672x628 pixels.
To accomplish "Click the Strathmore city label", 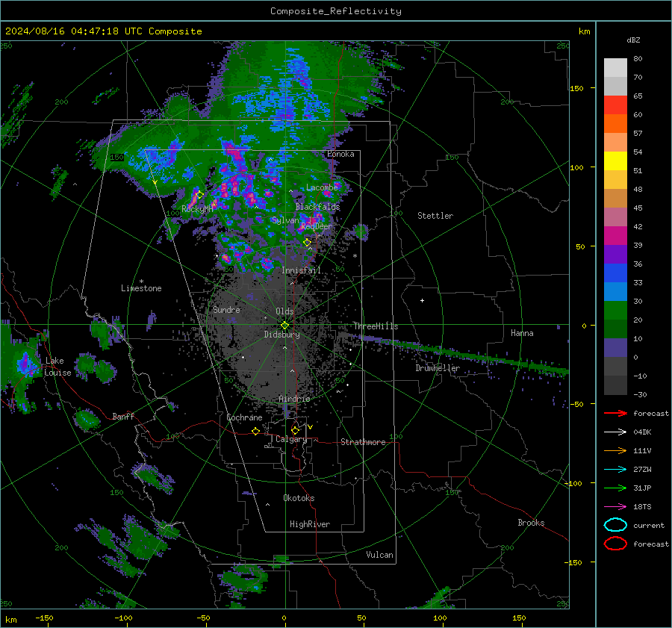I will [x=363, y=442].
